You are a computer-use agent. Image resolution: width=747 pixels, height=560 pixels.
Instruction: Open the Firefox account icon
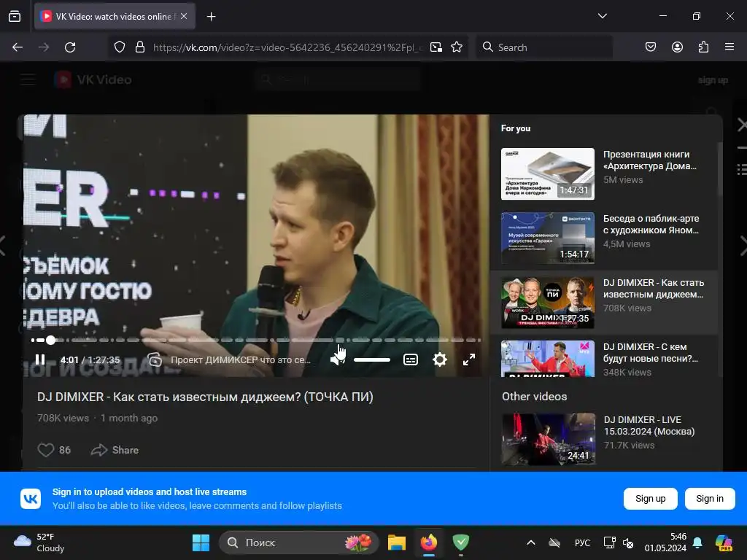pyautogui.click(x=677, y=47)
